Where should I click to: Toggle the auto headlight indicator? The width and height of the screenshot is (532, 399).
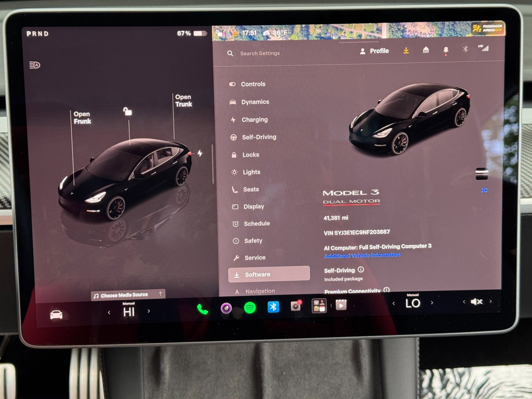click(x=35, y=65)
